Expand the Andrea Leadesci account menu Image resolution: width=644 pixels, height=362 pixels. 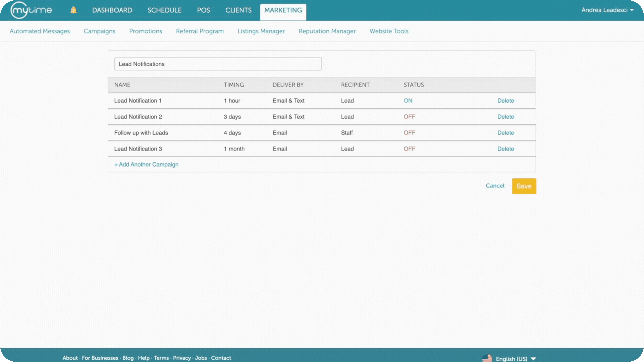[x=607, y=10]
